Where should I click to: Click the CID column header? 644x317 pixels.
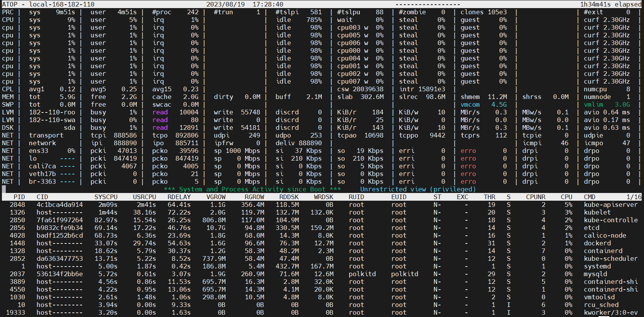[x=42, y=197]
